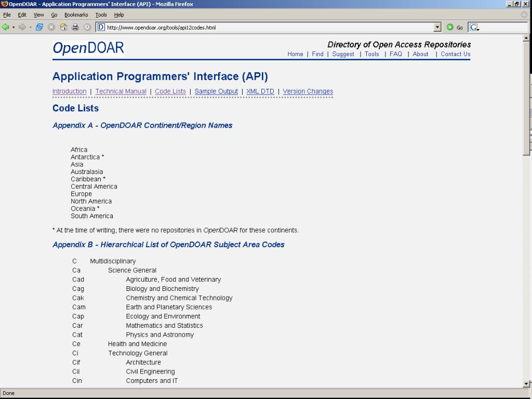The width and height of the screenshot is (532, 399).
Task: Follow the Home link in site navigation
Action: 295,54
